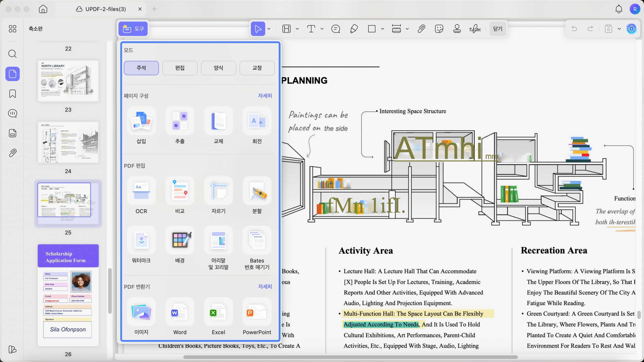Viewport: 644px width, 362px height.
Task: Choose the Background (배경) tool
Action: coord(180,240)
